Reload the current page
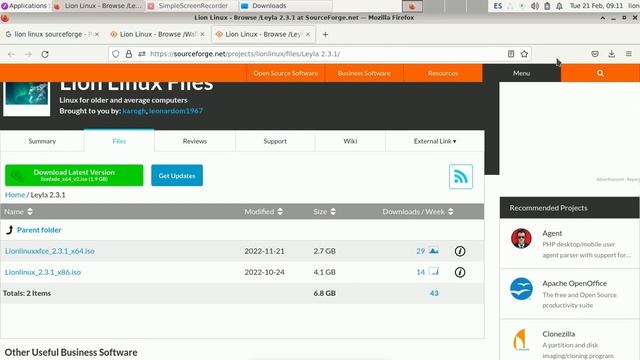 coord(45,54)
